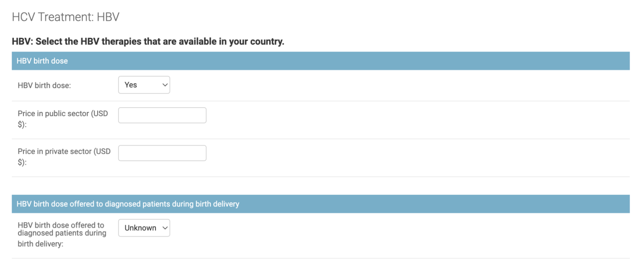Expand the "Unknown" dropdown for birth delivery
The height and width of the screenshot is (263, 644).
click(x=144, y=228)
